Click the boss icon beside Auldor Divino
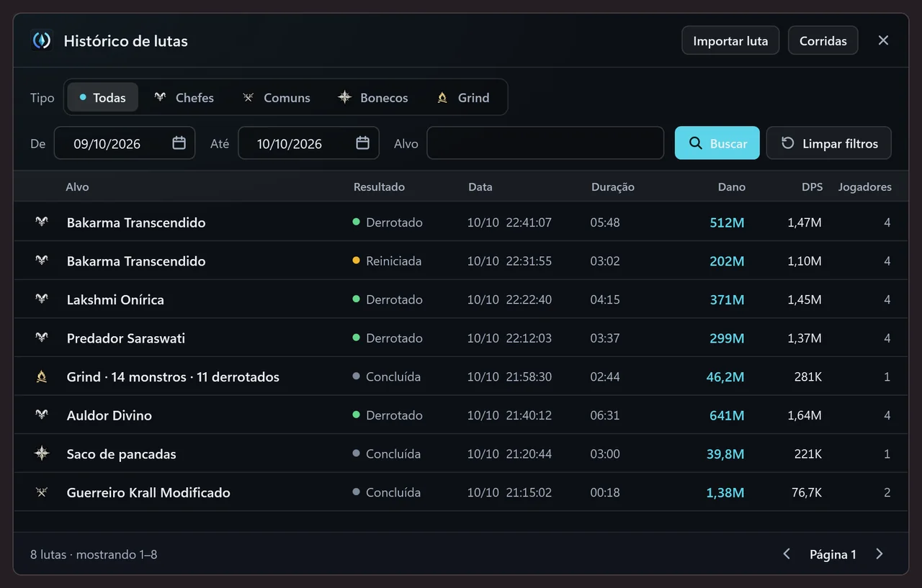Image resolution: width=922 pixels, height=588 pixels. point(42,415)
